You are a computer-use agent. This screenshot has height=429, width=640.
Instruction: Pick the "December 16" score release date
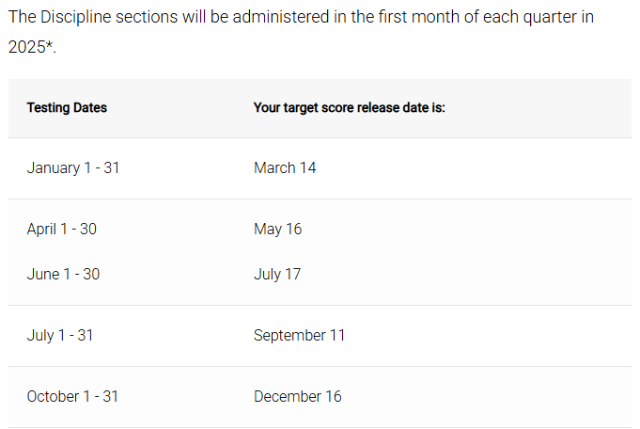297,396
